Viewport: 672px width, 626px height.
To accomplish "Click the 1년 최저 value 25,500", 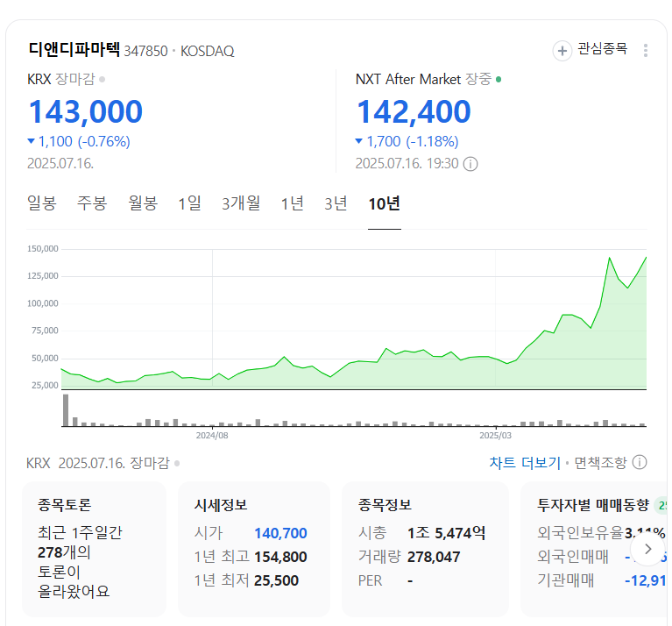I will coord(277,580).
